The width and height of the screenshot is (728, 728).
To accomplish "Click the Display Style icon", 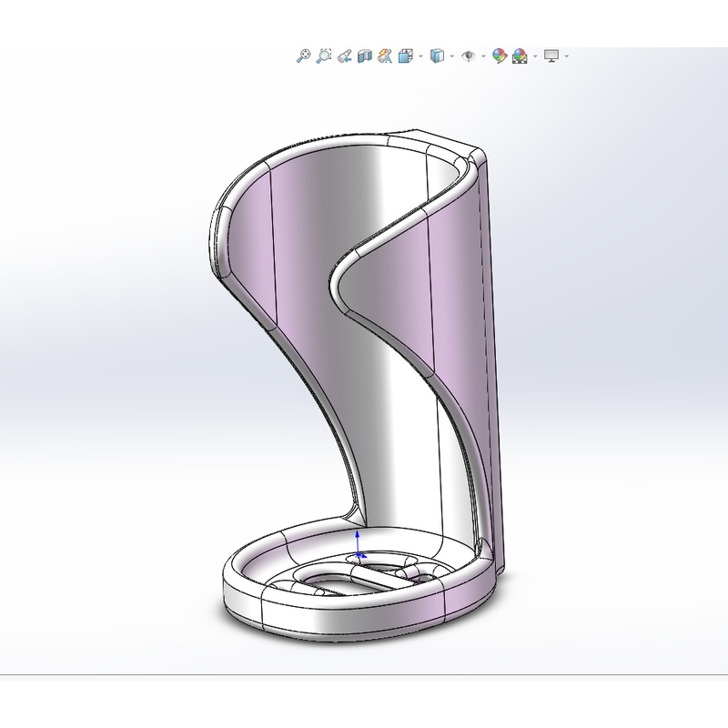I will tap(438, 56).
